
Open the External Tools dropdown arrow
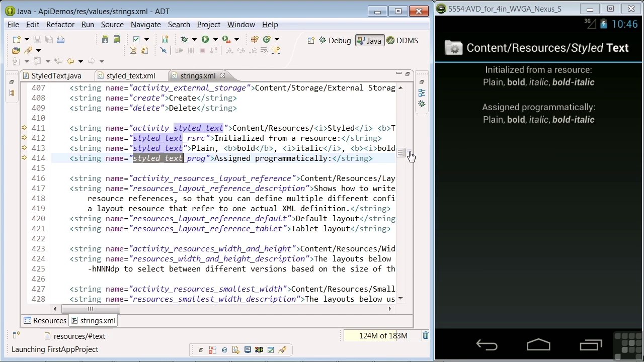236,39
